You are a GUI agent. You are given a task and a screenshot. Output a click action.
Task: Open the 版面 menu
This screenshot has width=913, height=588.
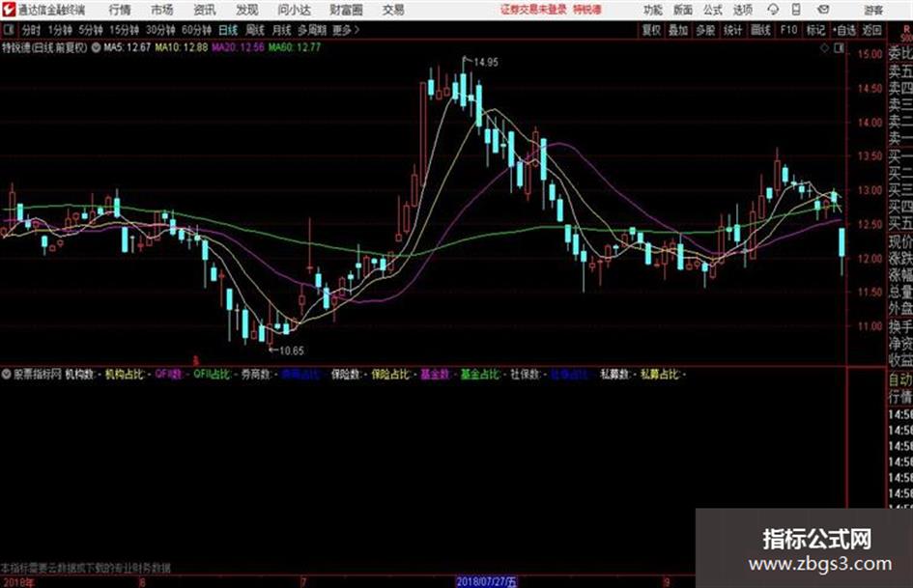tap(683, 10)
